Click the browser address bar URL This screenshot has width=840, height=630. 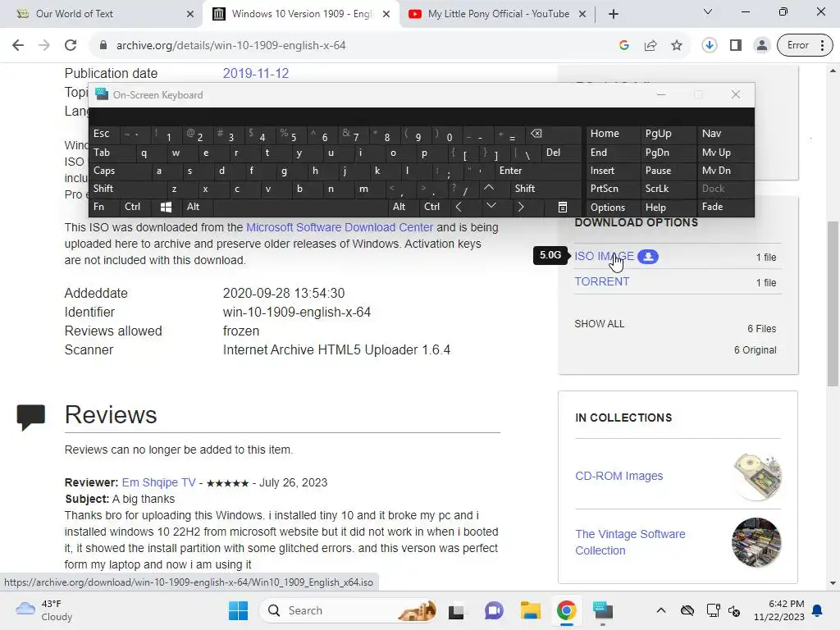[x=231, y=46]
